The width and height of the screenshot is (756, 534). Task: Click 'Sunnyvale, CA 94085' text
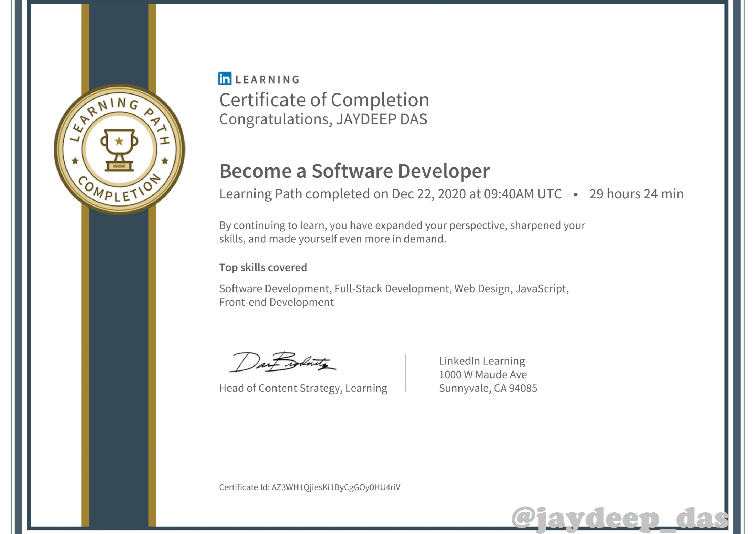click(488, 388)
